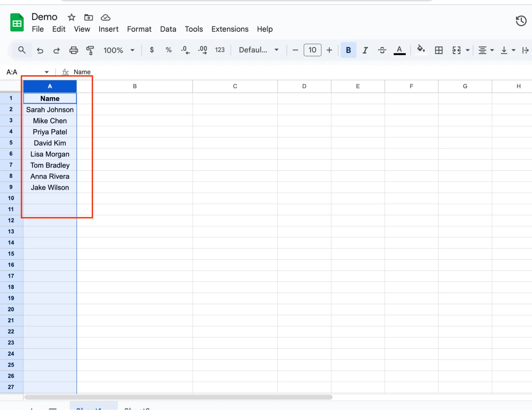Toggle italic formatting

(x=365, y=50)
